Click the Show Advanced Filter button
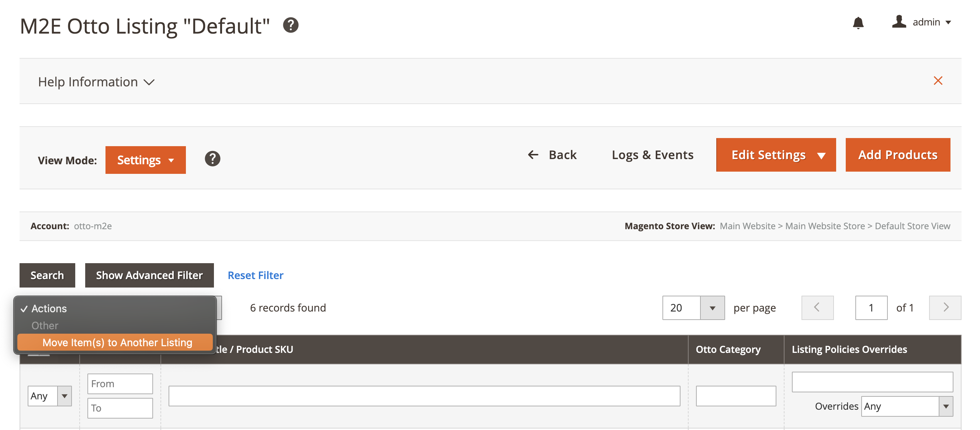This screenshot has height=430, width=980. (x=149, y=275)
